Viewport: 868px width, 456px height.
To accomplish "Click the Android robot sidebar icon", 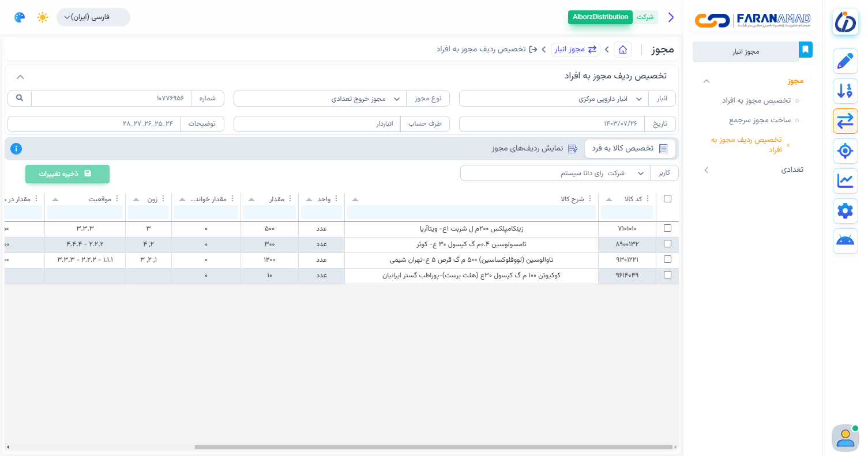I will (846, 241).
